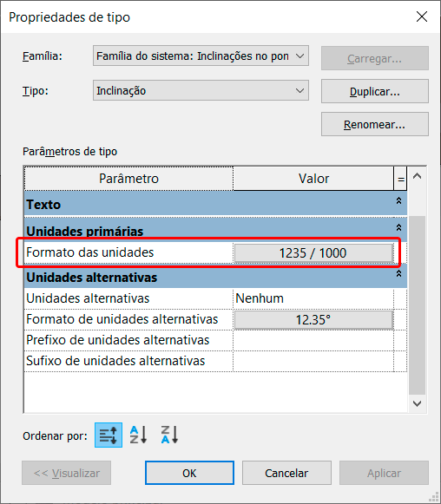The width and height of the screenshot is (441, 504).
Task: Select the Nenhum alternate units value cell
Action: point(313,298)
